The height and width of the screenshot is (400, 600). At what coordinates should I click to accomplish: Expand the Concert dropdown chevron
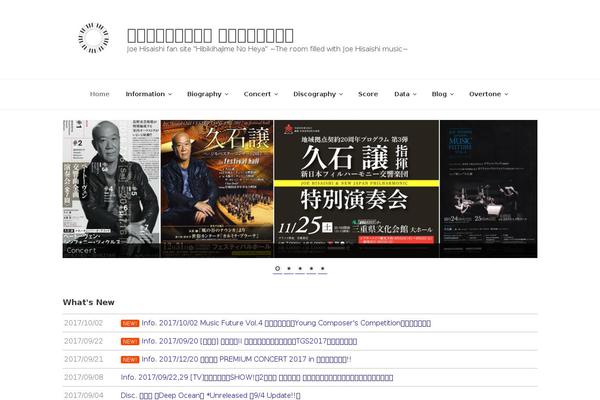pos(276,95)
